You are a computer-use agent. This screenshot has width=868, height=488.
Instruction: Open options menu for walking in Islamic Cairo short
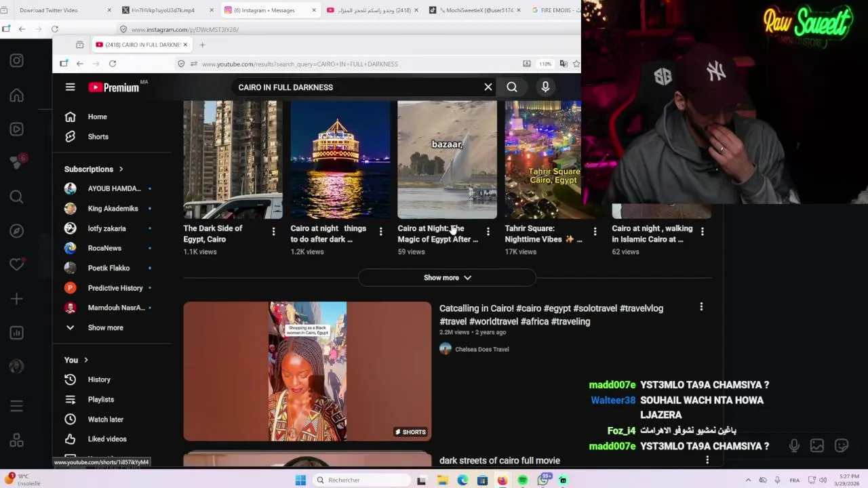pyautogui.click(x=702, y=232)
